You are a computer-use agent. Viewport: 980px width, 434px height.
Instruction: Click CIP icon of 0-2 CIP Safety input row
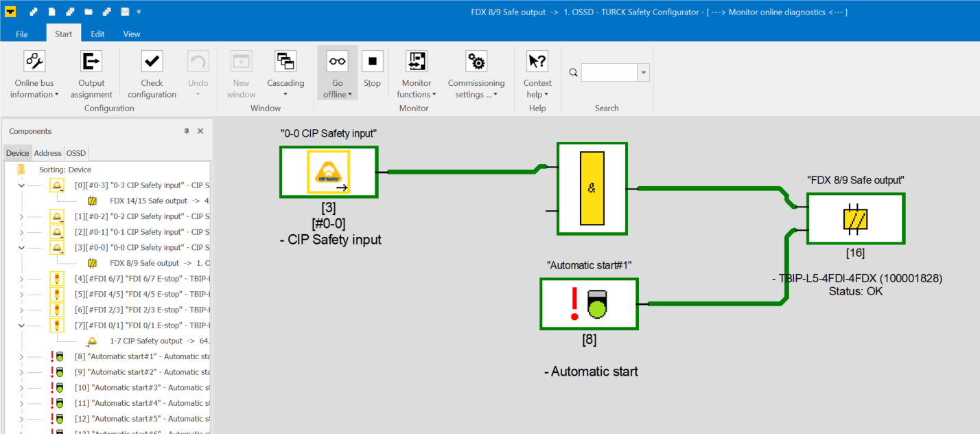(57, 216)
